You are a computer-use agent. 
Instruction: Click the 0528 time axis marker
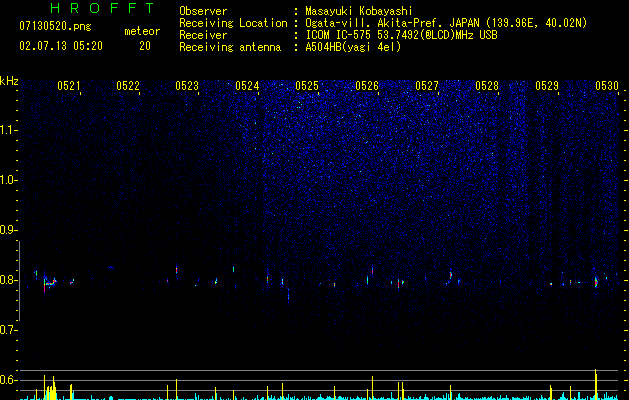pos(487,86)
